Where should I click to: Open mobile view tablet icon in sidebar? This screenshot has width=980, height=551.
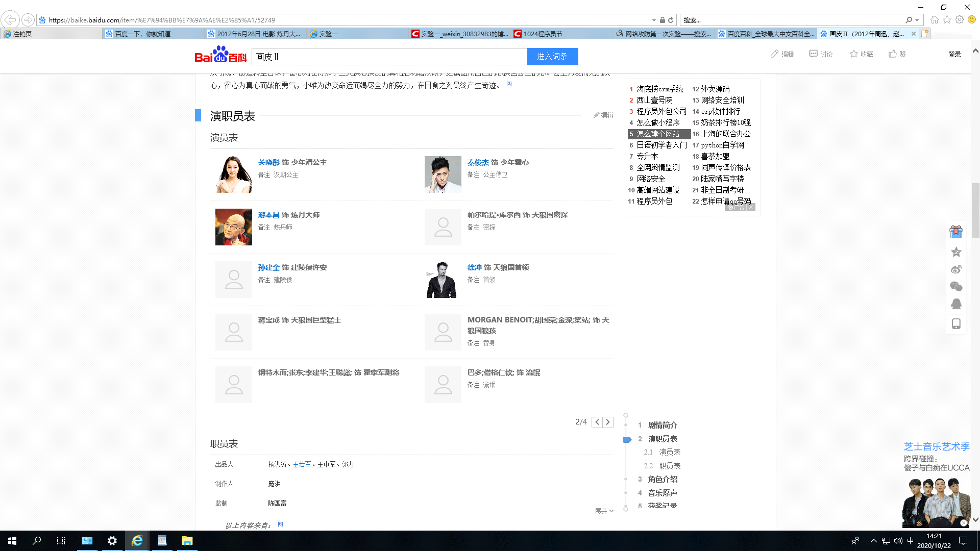[x=956, y=324]
